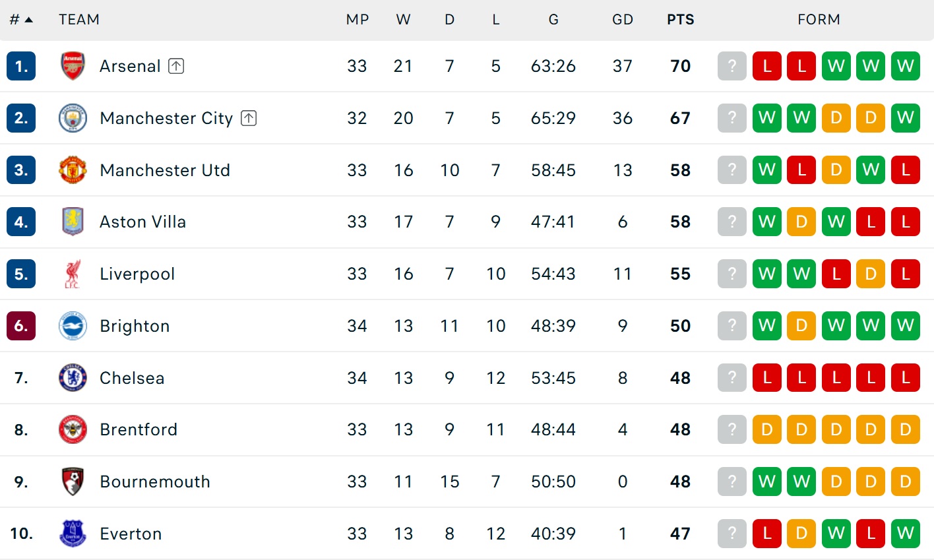Click the Chelsea club crest
The image size is (934, 560).
pos(73,378)
